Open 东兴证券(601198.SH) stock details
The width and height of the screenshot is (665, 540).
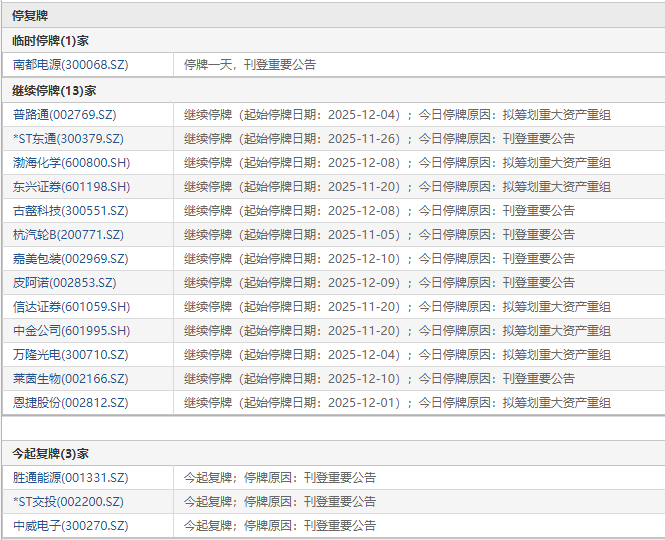click(x=72, y=187)
